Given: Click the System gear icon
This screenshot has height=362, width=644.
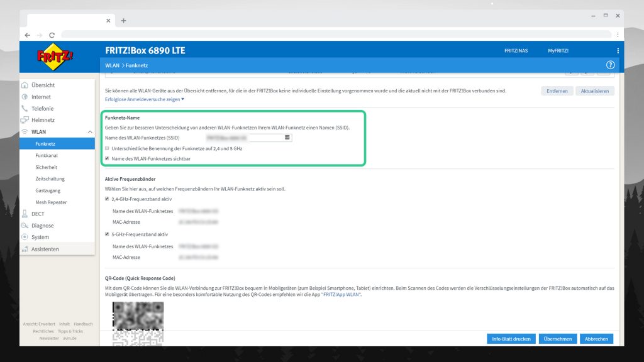Looking at the screenshot, I should click(25, 237).
